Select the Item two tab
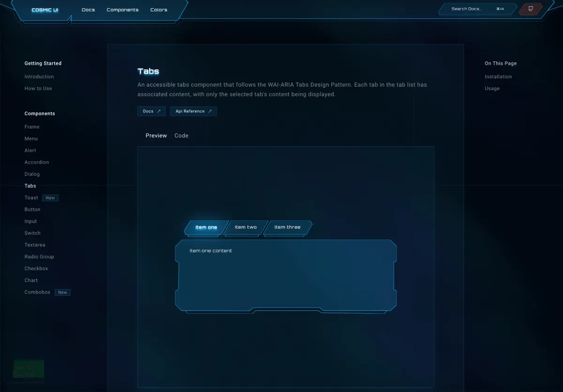 pyautogui.click(x=246, y=227)
